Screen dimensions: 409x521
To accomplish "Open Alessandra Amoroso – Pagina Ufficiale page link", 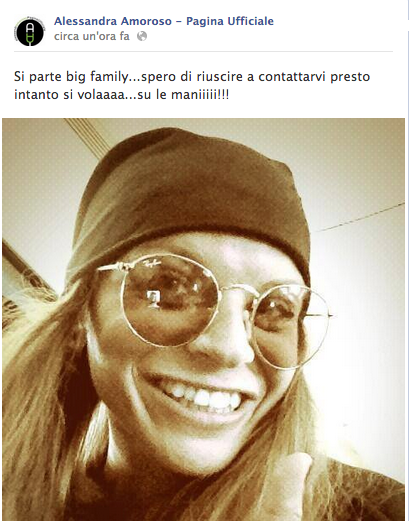I will [164, 21].
